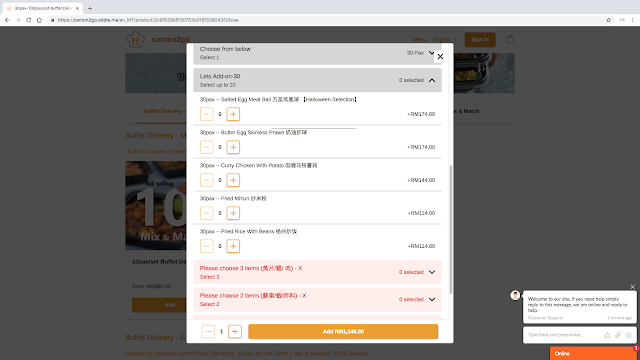Click the URL address bar
This screenshot has height=360, width=640.
(327, 20)
